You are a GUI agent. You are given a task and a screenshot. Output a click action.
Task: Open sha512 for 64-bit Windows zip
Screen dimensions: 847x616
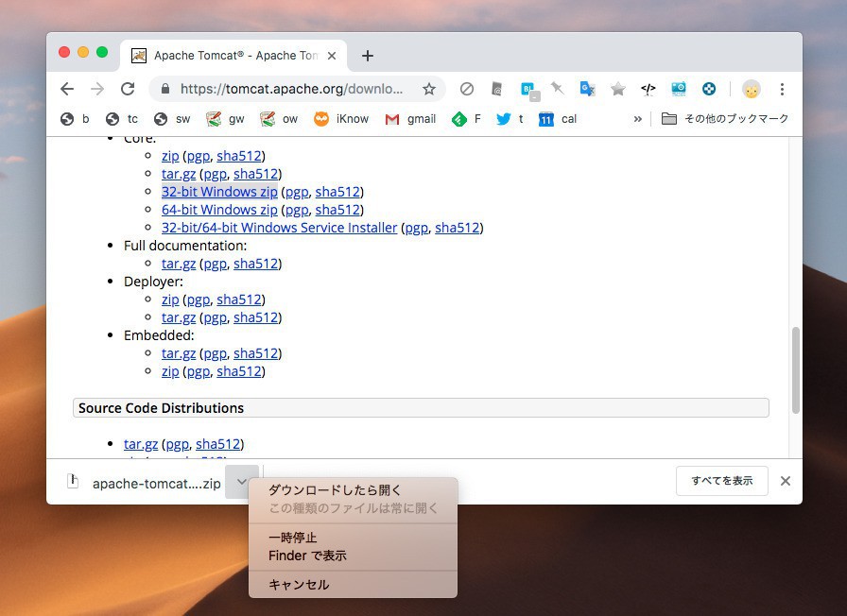[337, 210]
